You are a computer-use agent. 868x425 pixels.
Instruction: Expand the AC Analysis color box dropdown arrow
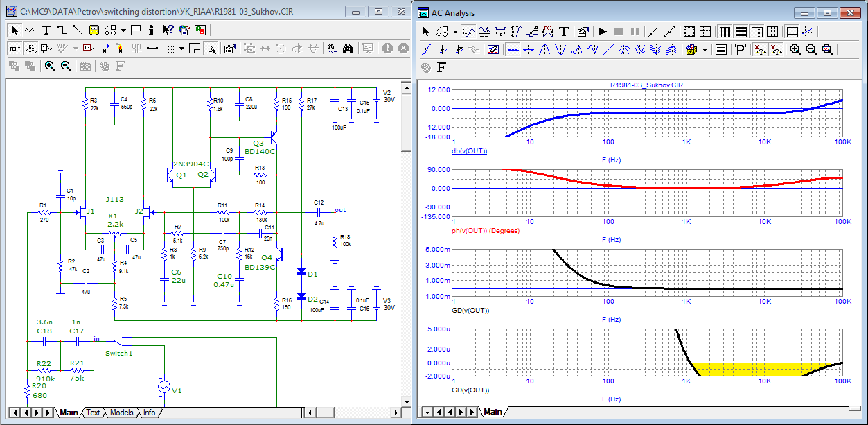coord(705,49)
